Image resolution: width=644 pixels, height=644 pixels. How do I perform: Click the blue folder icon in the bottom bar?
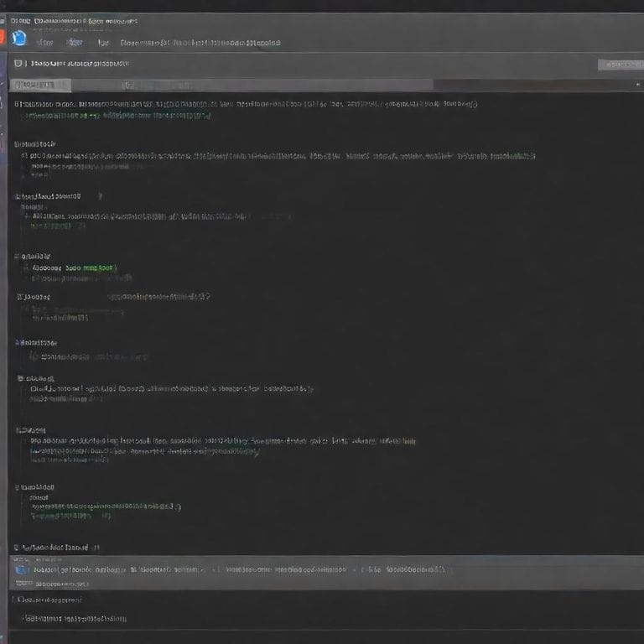pos(21,570)
